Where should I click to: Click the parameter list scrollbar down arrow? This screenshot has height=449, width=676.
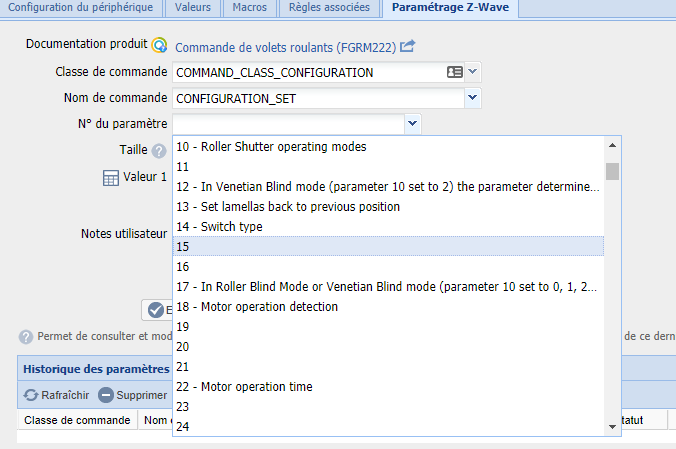pos(612,427)
